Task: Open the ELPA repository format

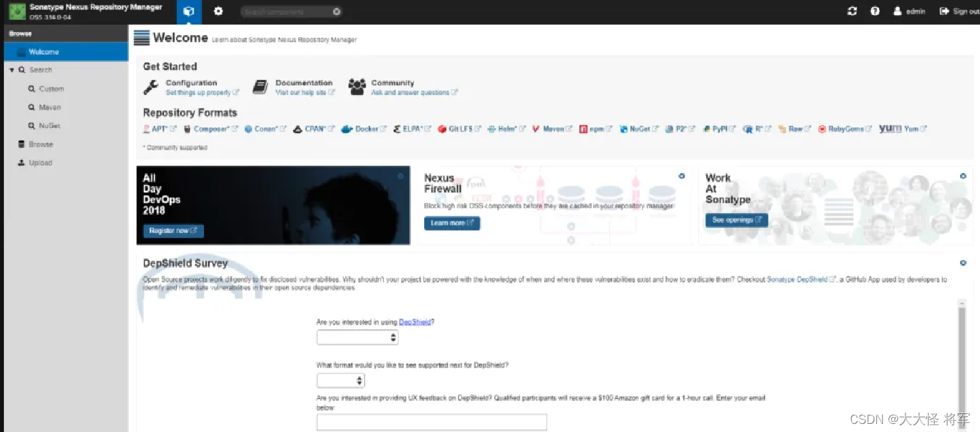Action: coord(413,129)
